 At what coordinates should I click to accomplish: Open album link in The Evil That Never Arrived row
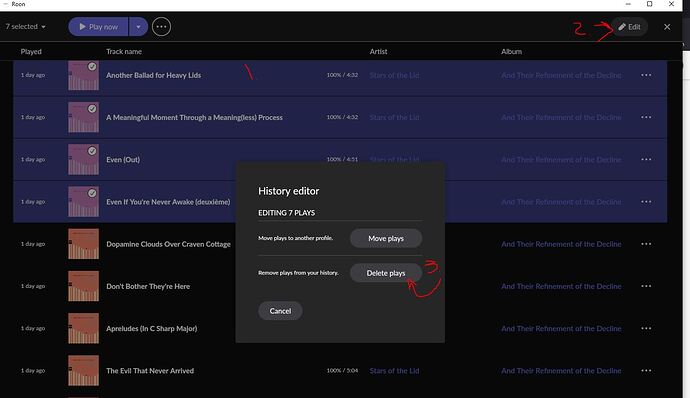pos(561,371)
